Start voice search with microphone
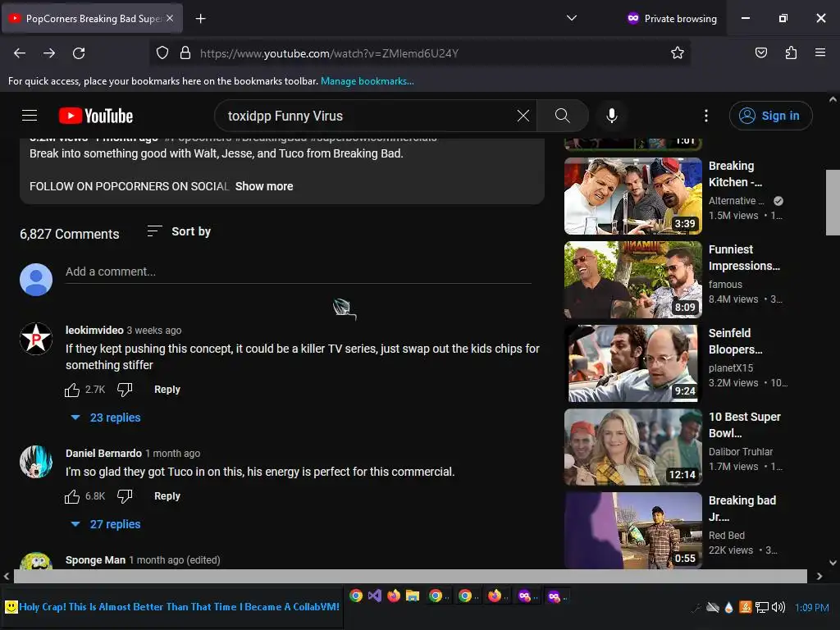Viewport: 840px width, 630px height. tap(612, 116)
